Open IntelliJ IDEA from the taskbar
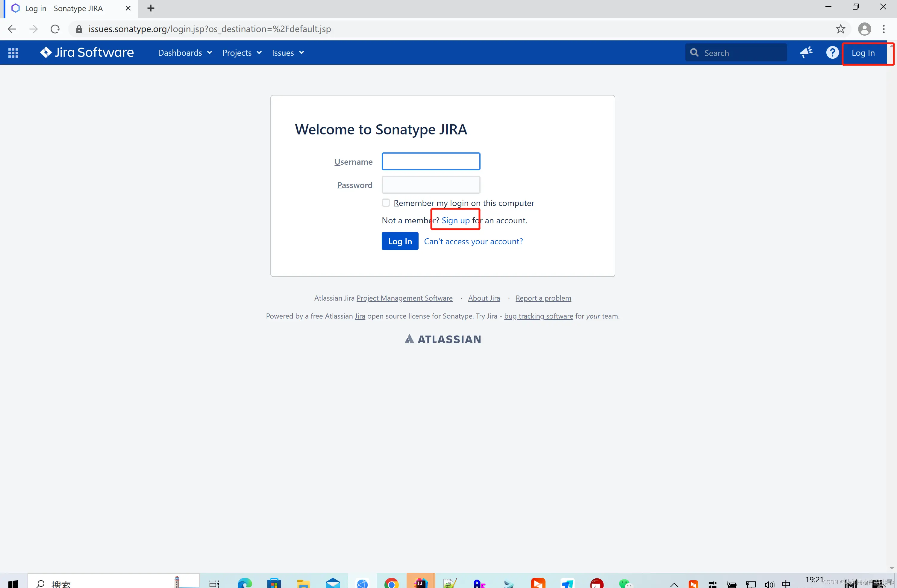 tap(421, 583)
